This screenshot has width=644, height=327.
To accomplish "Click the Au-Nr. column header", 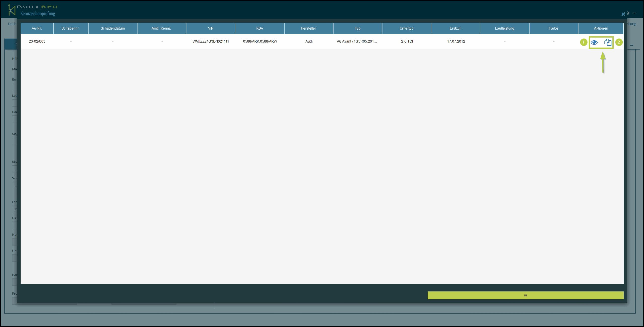I will (37, 28).
